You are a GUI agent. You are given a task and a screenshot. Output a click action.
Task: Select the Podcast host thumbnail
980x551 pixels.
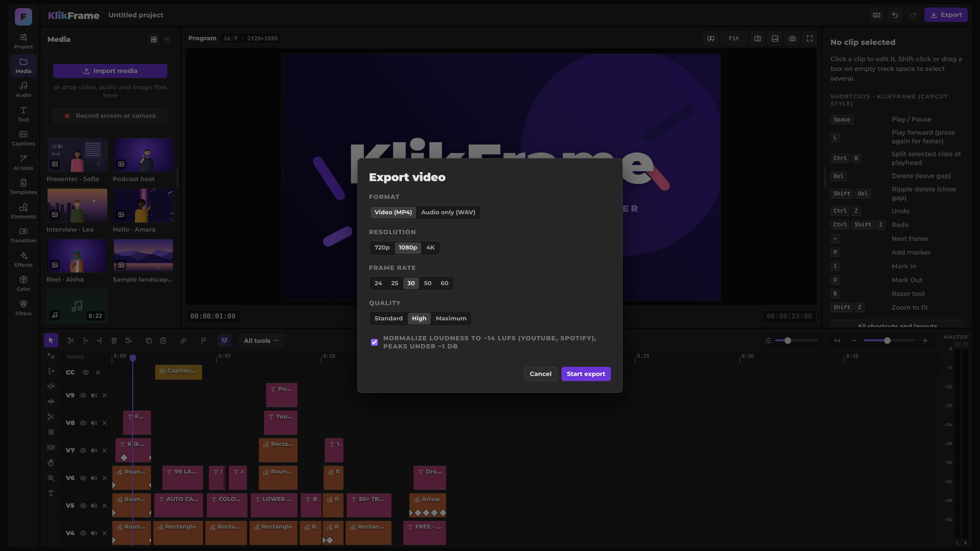pyautogui.click(x=143, y=155)
